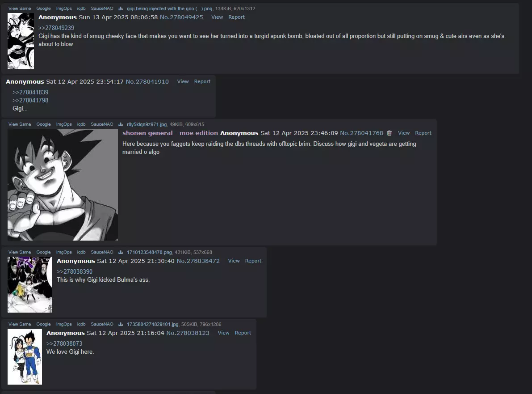This screenshot has height=394, width=532.
Task: Follow quote link >>278038390
Action: click(75, 272)
